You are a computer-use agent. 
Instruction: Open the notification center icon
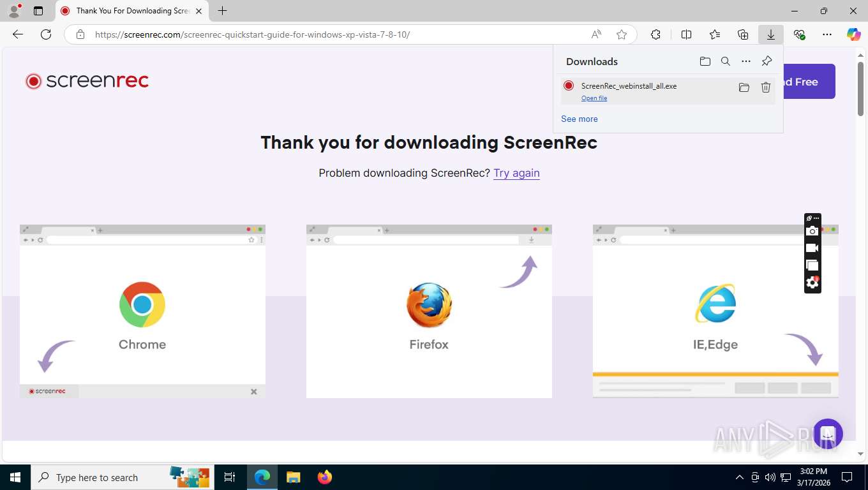[x=847, y=477]
